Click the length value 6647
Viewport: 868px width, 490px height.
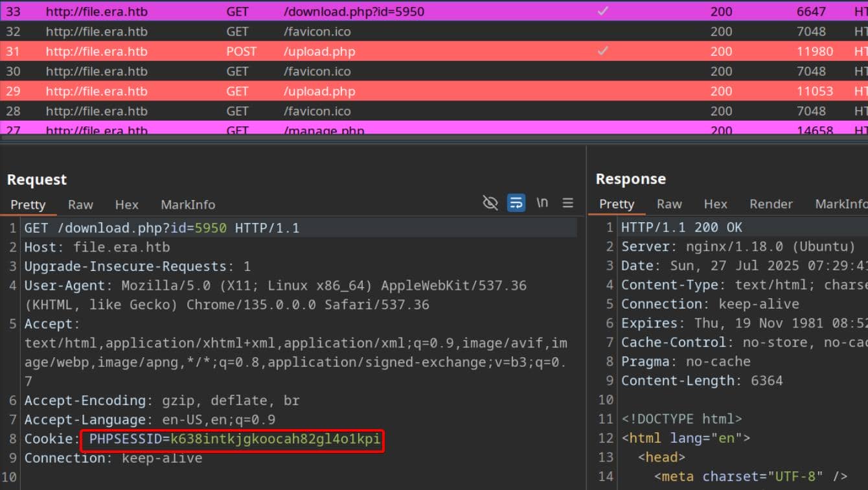coord(811,12)
